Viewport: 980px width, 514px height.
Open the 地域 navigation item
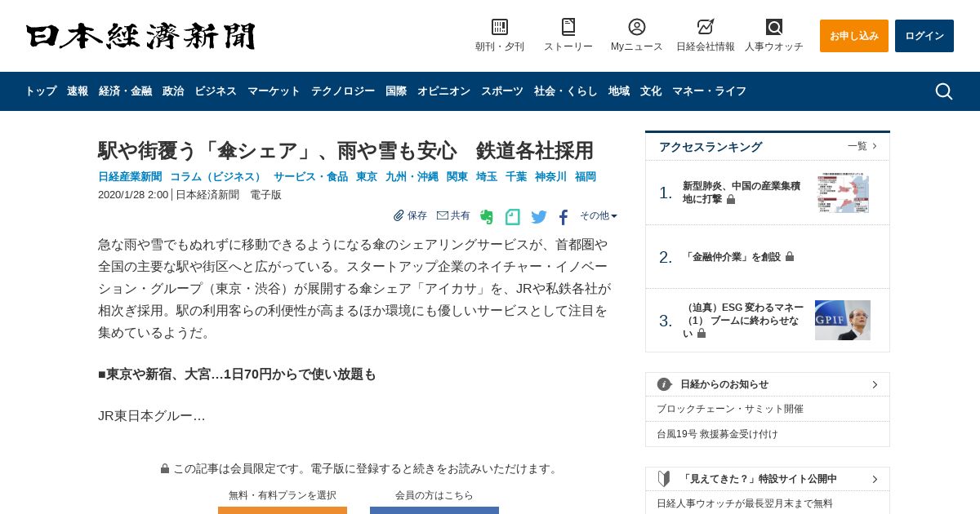pyautogui.click(x=619, y=91)
